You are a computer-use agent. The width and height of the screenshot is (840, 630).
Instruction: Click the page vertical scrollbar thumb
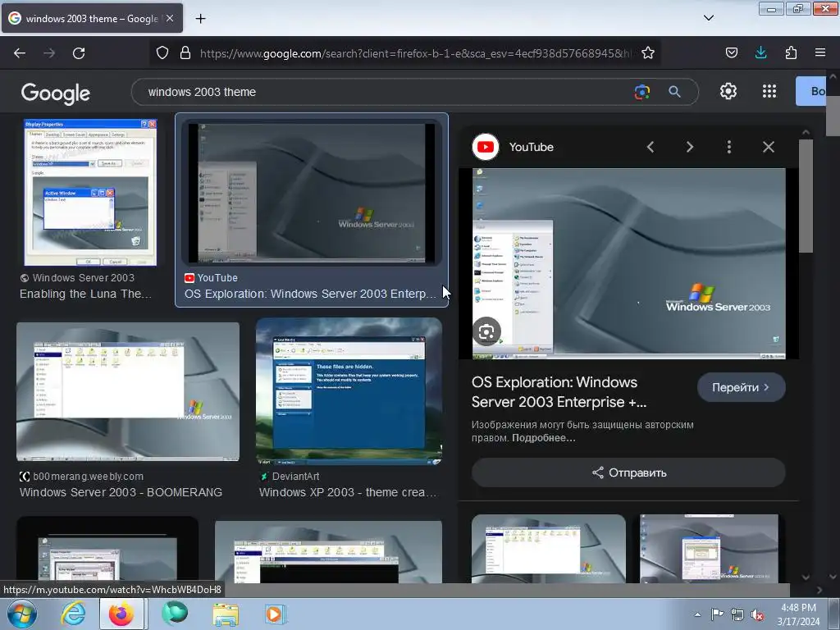(x=833, y=116)
